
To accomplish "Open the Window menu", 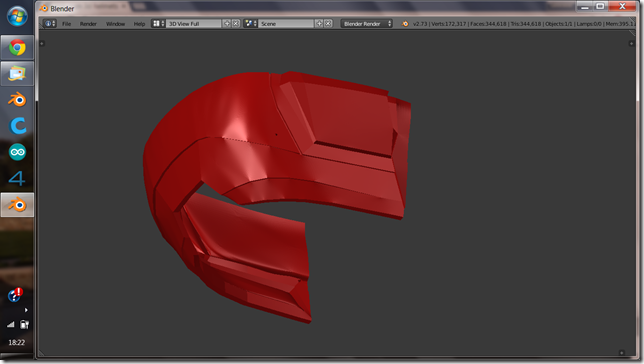I will [115, 24].
